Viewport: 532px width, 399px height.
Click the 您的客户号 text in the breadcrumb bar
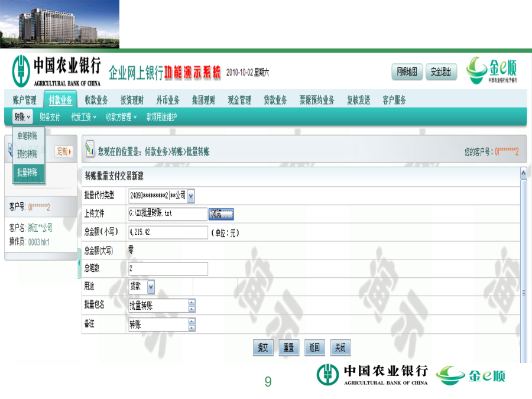(x=492, y=152)
